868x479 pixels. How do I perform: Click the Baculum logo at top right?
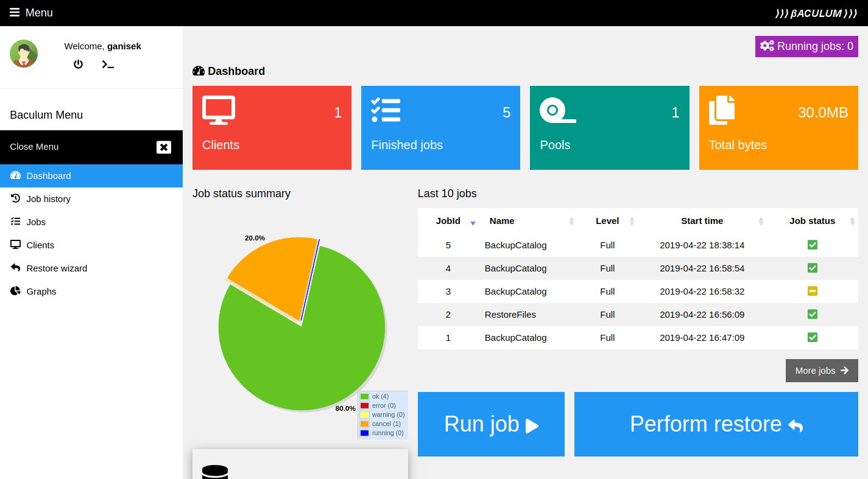(816, 13)
